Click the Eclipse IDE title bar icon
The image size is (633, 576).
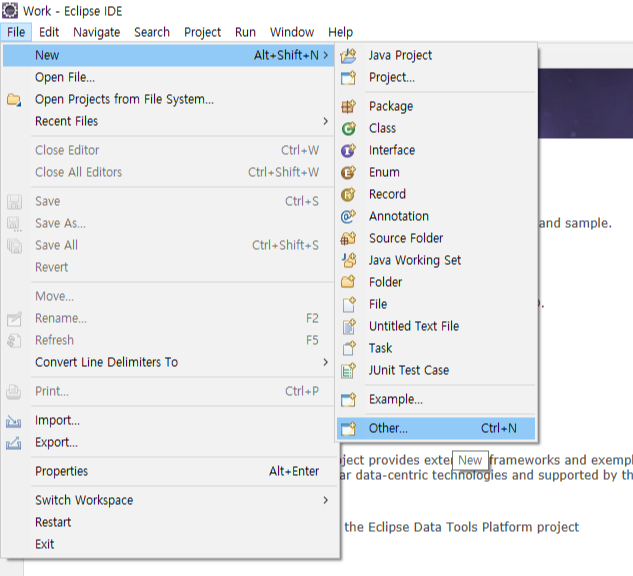(10, 10)
